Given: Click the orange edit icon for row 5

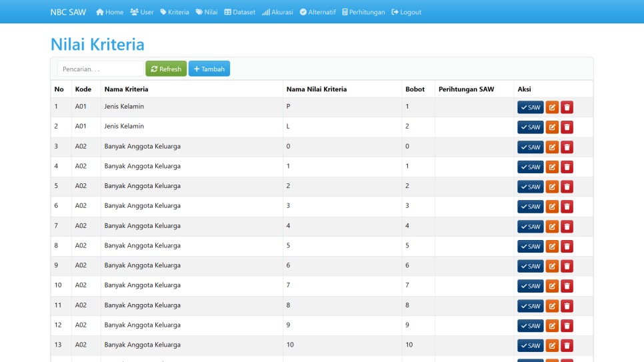Looking at the screenshot, I should click(x=552, y=187).
